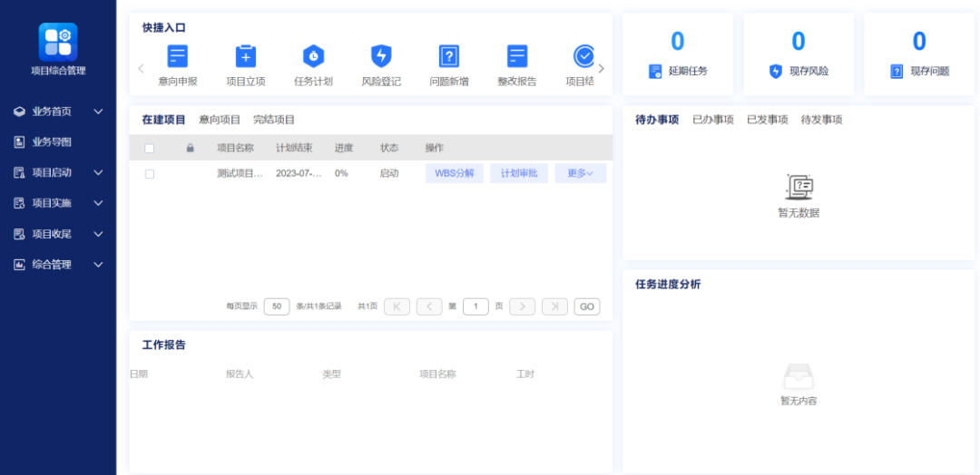Click the 类型 column header in 工作报告
This screenshot has height=475, width=980.
point(332,374)
